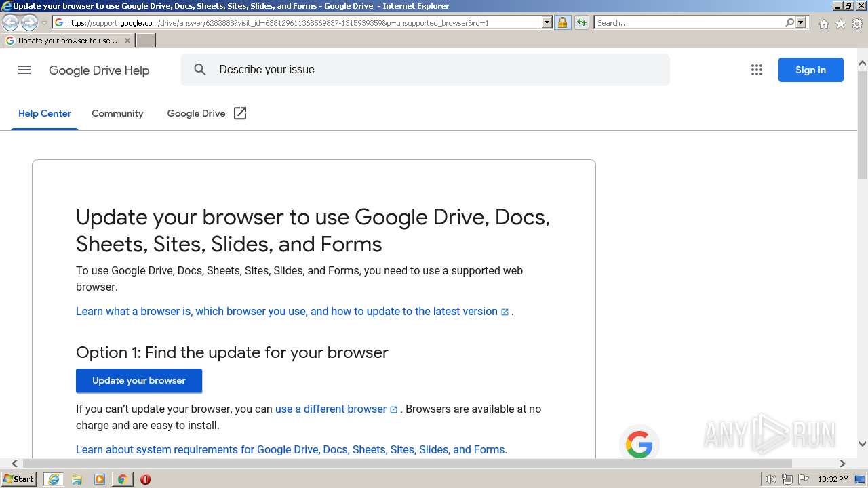The width and height of the screenshot is (868, 488).
Task: Open the IE Home icon
Action: click(x=823, y=24)
